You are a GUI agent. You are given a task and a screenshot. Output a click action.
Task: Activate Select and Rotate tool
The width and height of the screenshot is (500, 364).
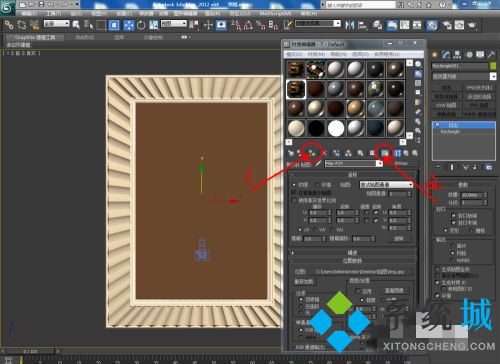141,25
